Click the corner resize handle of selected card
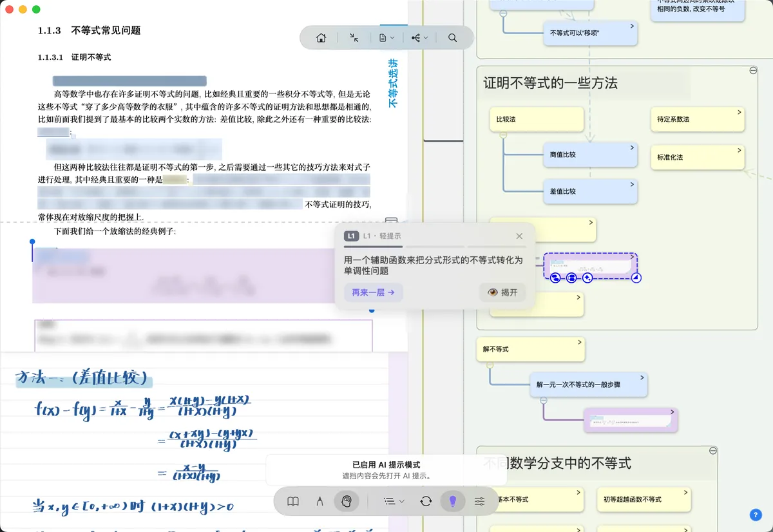 [636, 278]
